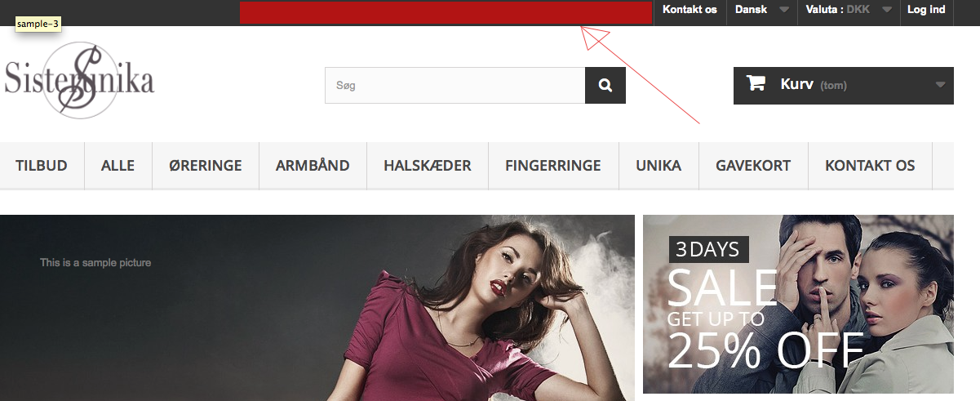Open the ALLE category menu
This screenshot has height=401, width=980.
pyautogui.click(x=118, y=166)
